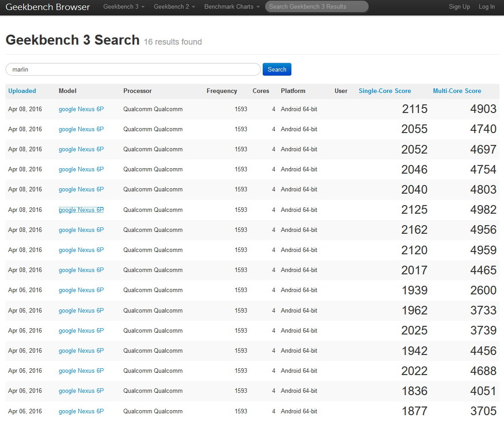Select the multi-core score 4051
504x422 pixels.
point(483,391)
